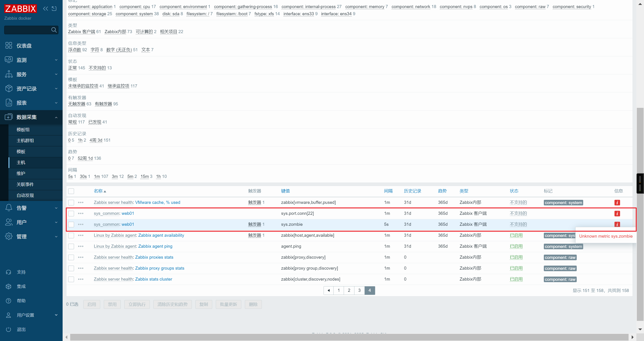Sort the table by 名称 column
The width and height of the screenshot is (644, 341).
100,191
